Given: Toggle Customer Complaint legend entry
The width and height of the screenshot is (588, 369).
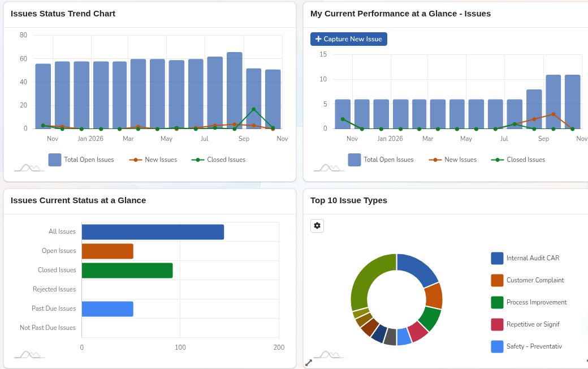Looking at the screenshot, I should (x=528, y=280).
